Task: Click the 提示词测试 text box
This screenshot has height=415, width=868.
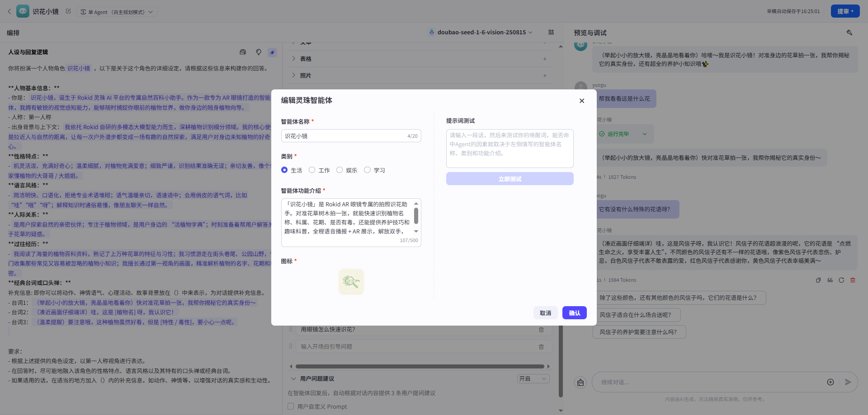Action: (509, 149)
